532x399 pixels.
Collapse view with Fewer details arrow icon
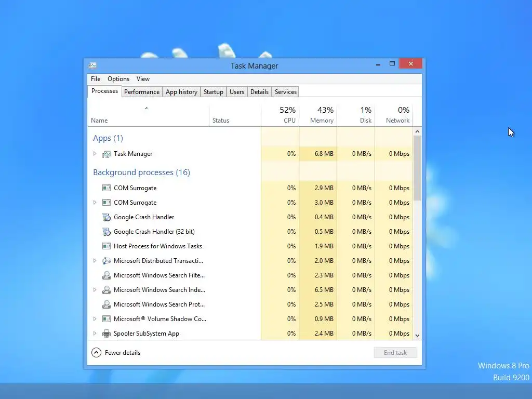tap(96, 353)
